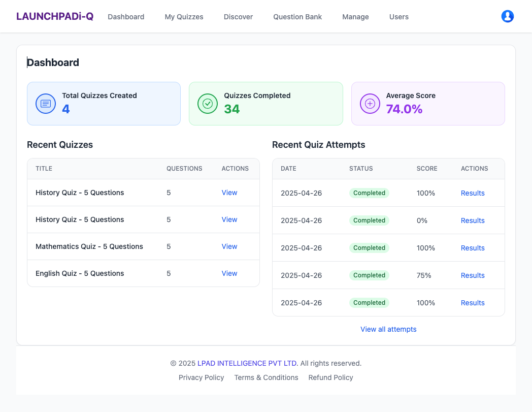532x412 pixels.
Task: Click the total quizzes created value 4
Action: [x=66, y=109]
